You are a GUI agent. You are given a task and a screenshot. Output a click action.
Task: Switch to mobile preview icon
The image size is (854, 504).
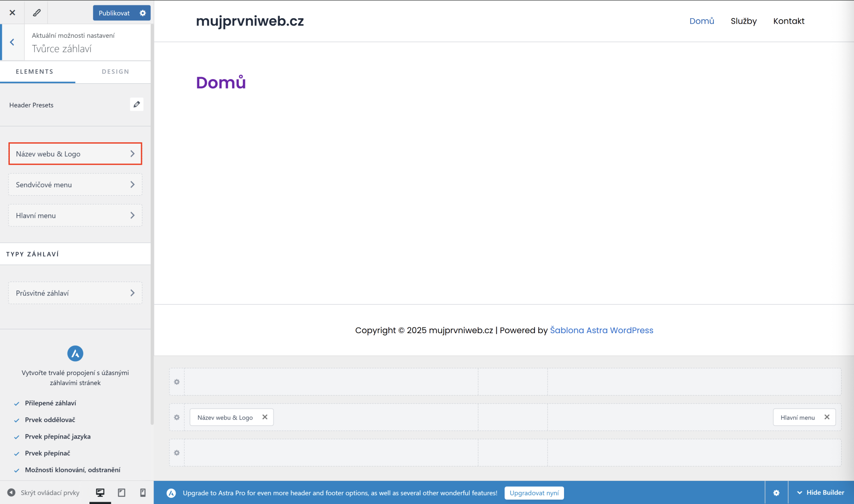tap(143, 492)
